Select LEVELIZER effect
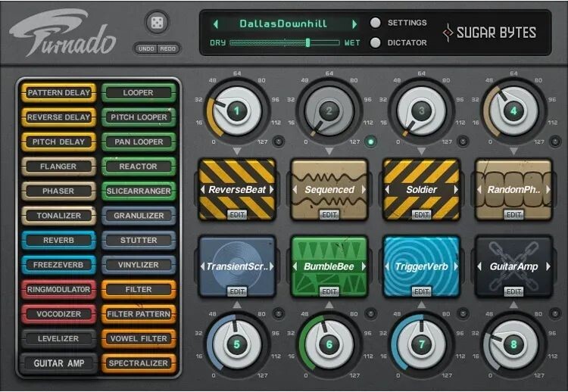The height and width of the screenshot is (392, 568). click(x=58, y=339)
